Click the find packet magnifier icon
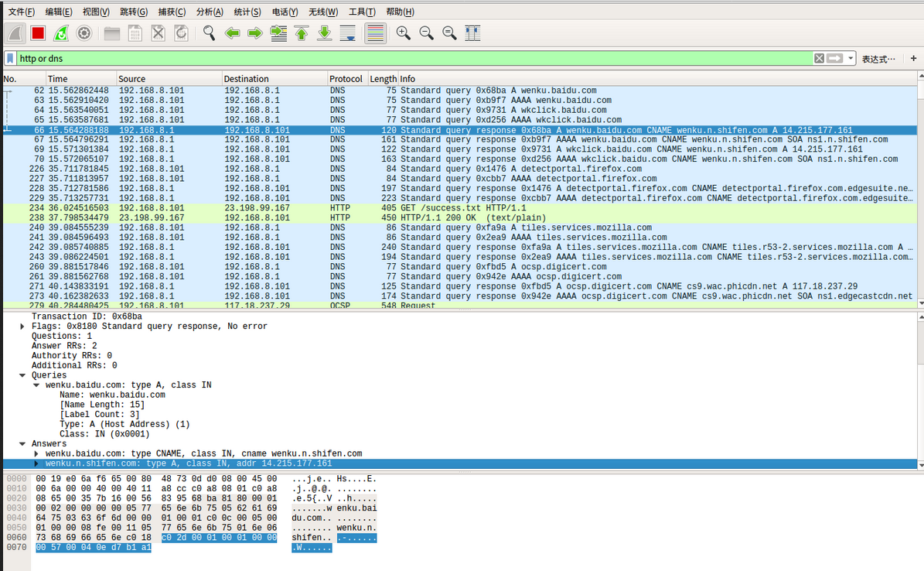 [209, 33]
